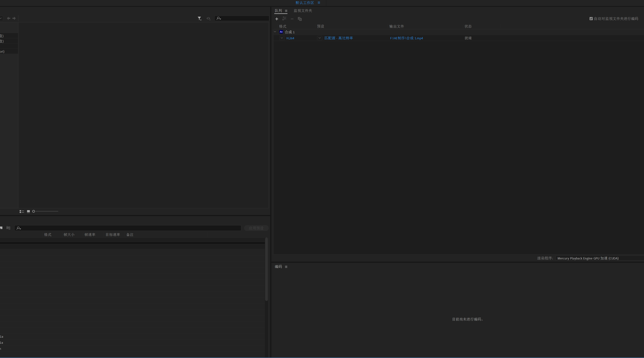This screenshot has width=644, height=358.
Task: Click the 帧速率 column header
Action: (x=90, y=235)
